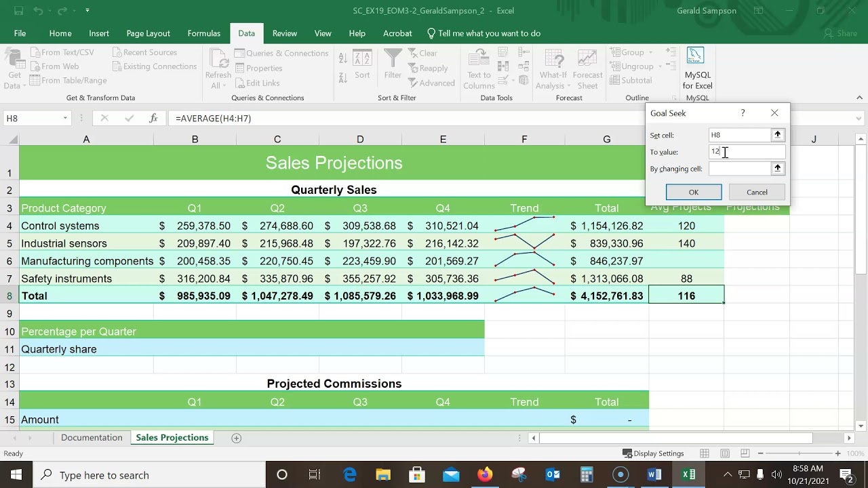Click the zoom in plus button

pos(837,453)
